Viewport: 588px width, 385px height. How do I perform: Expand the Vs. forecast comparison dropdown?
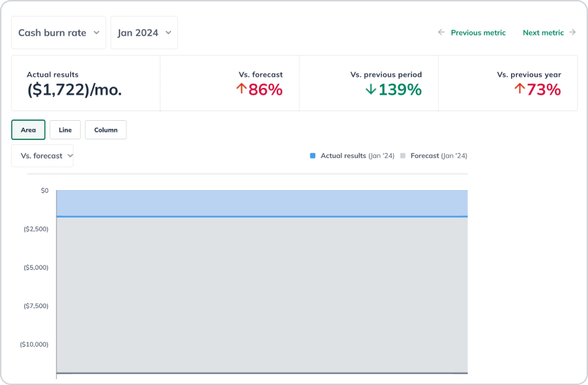tap(43, 156)
